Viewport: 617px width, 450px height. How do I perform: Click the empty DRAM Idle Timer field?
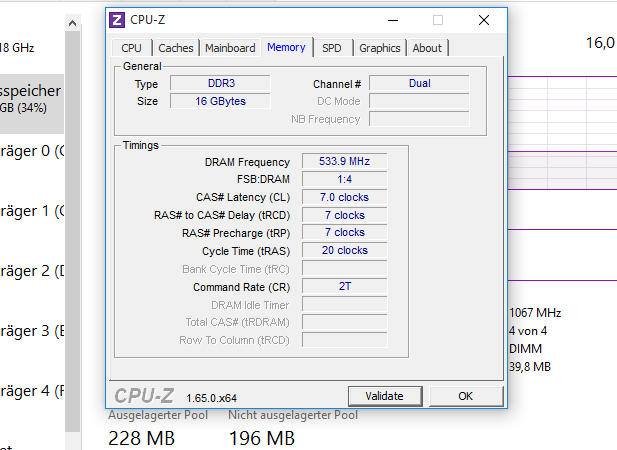click(345, 304)
